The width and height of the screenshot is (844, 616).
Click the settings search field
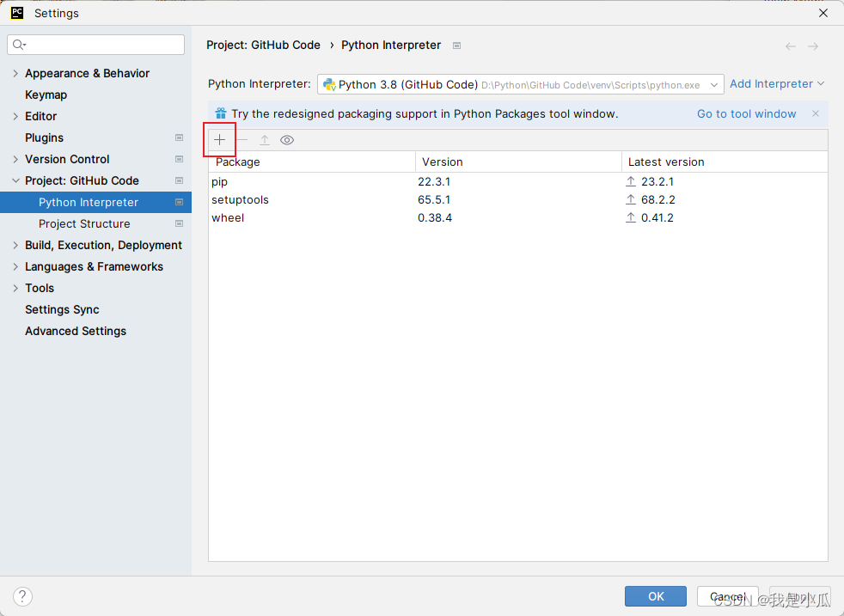coord(95,44)
